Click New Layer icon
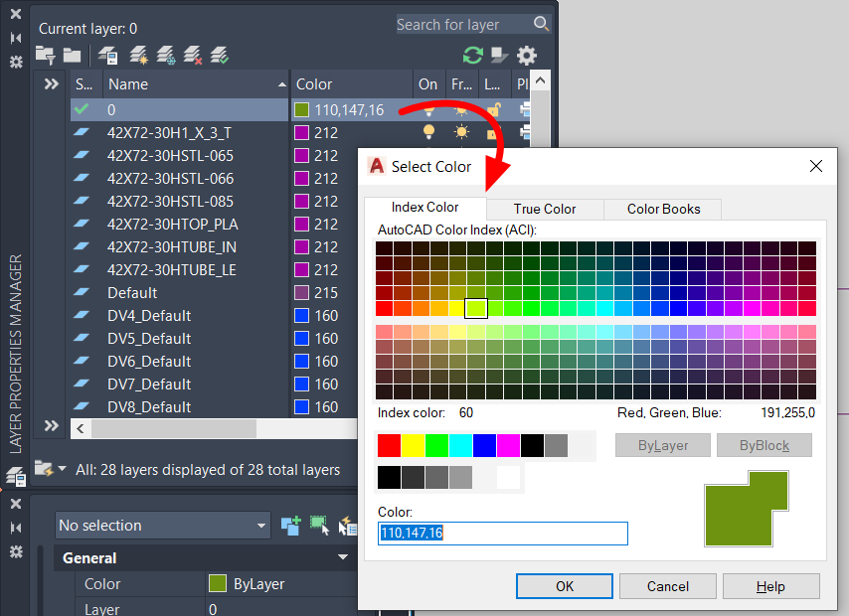849x616 pixels. (x=138, y=56)
